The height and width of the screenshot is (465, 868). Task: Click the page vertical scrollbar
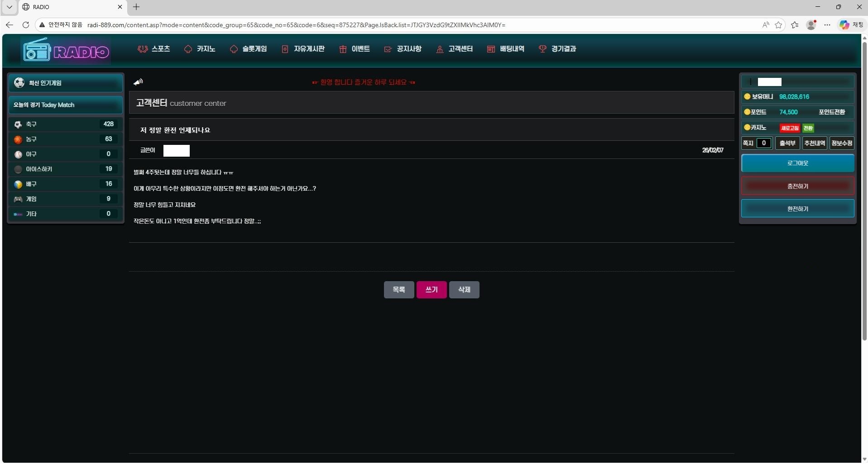pyautogui.click(x=864, y=190)
